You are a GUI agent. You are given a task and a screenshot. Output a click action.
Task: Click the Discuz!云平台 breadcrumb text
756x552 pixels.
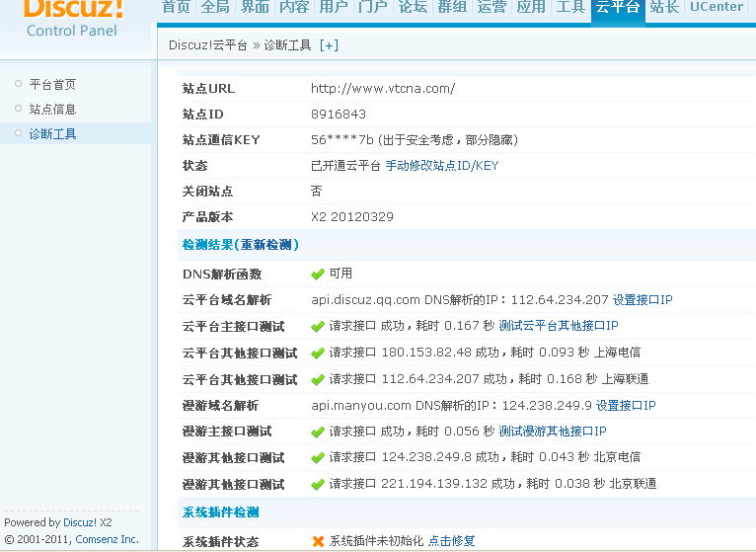pos(208,45)
